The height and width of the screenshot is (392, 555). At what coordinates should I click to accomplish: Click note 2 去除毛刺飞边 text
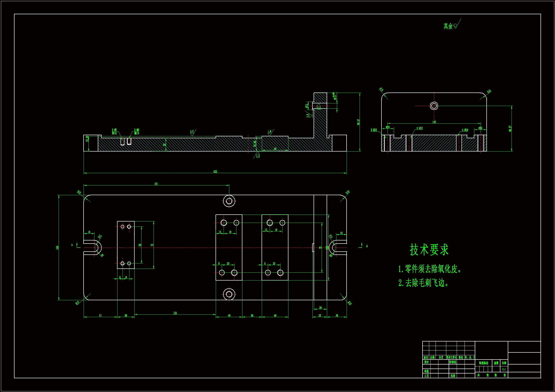(x=423, y=283)
